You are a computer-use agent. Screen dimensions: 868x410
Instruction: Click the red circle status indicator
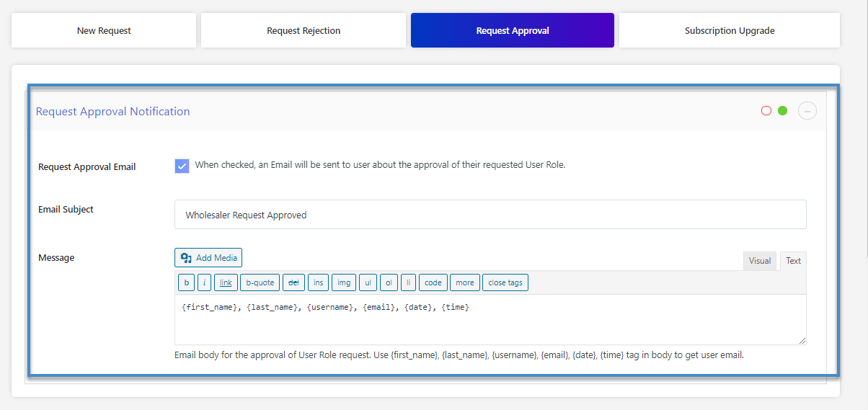click(766, 111)
